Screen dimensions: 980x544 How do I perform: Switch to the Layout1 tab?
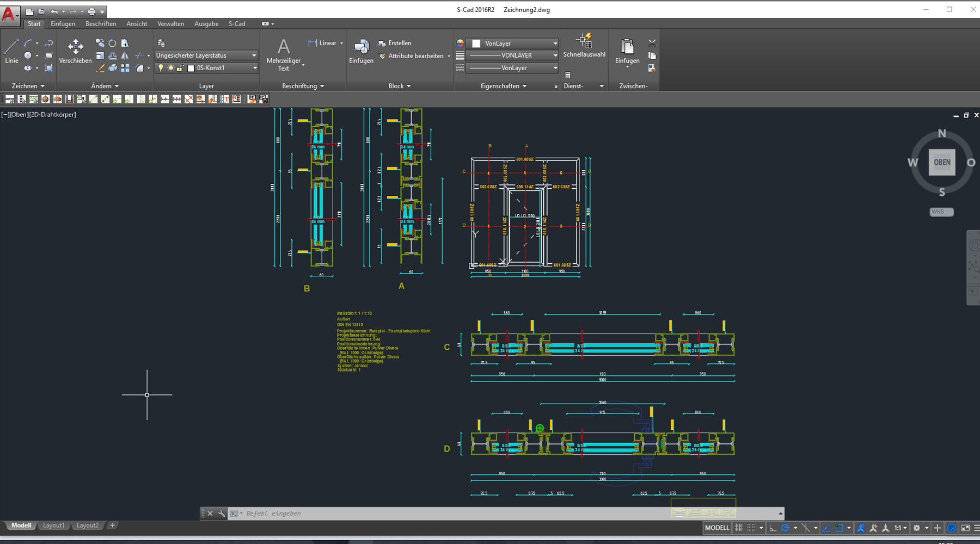click(x=53, y=526)
